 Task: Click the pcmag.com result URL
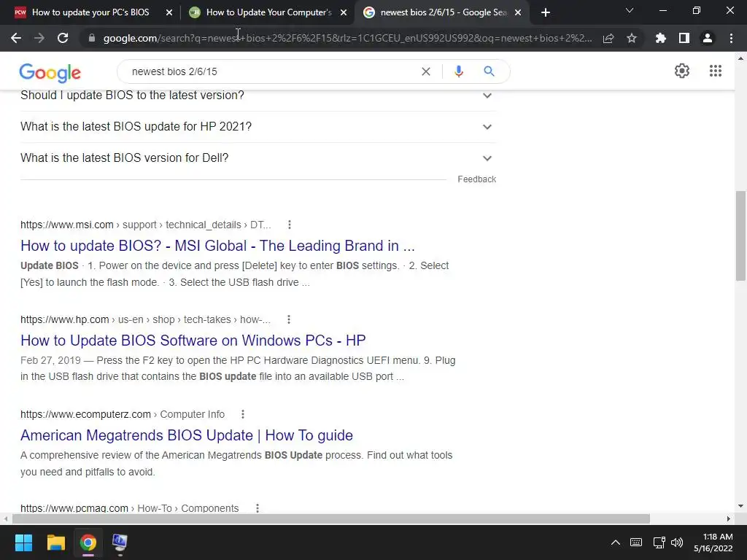point(130,508)
